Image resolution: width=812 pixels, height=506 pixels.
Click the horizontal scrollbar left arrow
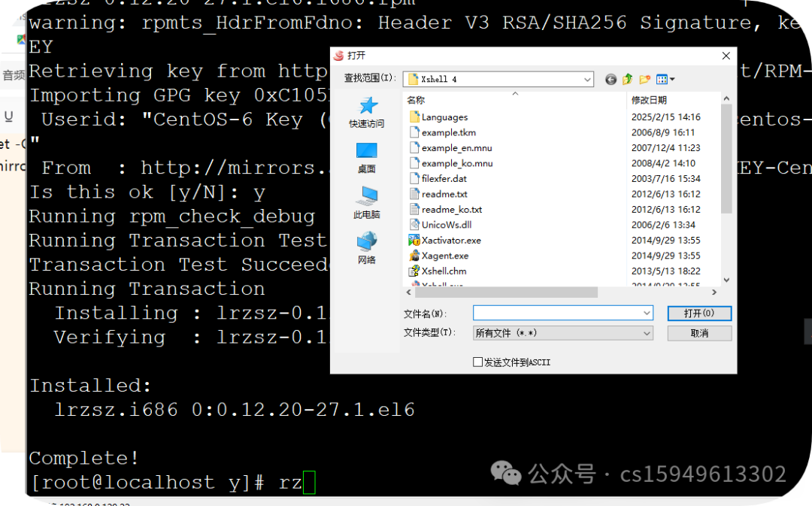408,292
